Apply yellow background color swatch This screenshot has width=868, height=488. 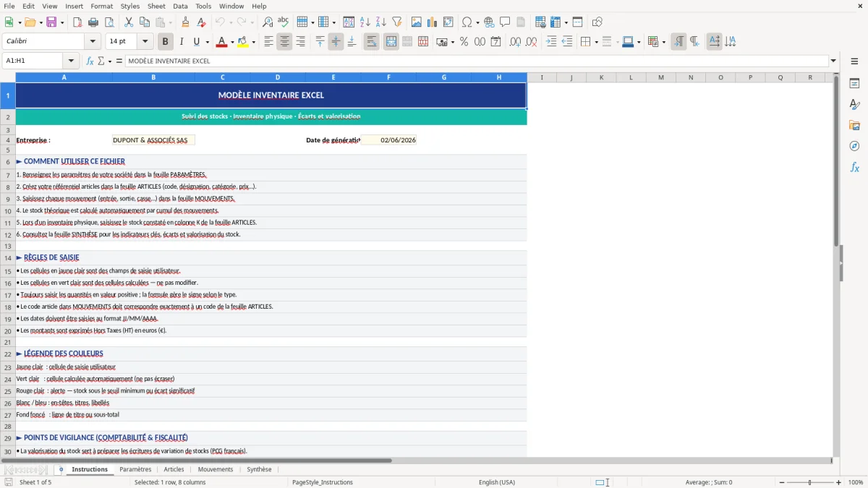(243, 42)
